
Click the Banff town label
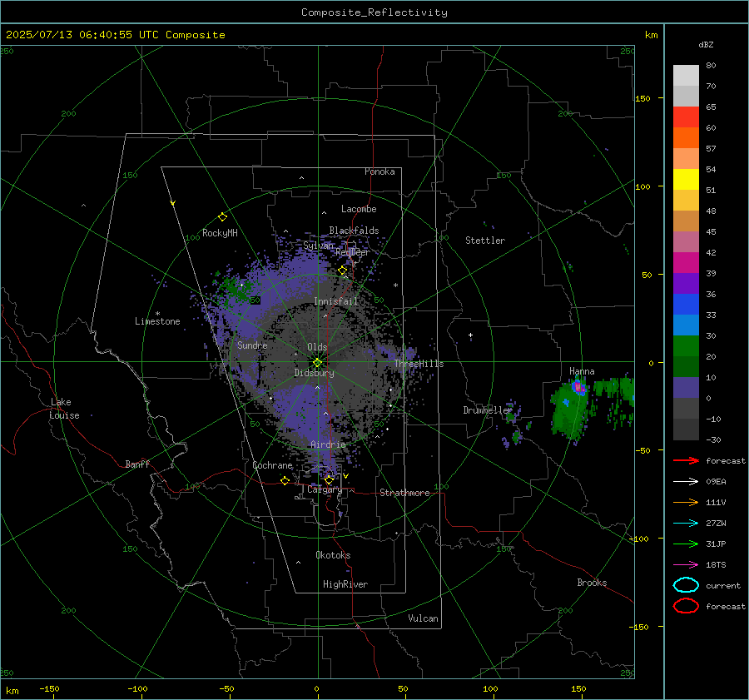[137, 464]
